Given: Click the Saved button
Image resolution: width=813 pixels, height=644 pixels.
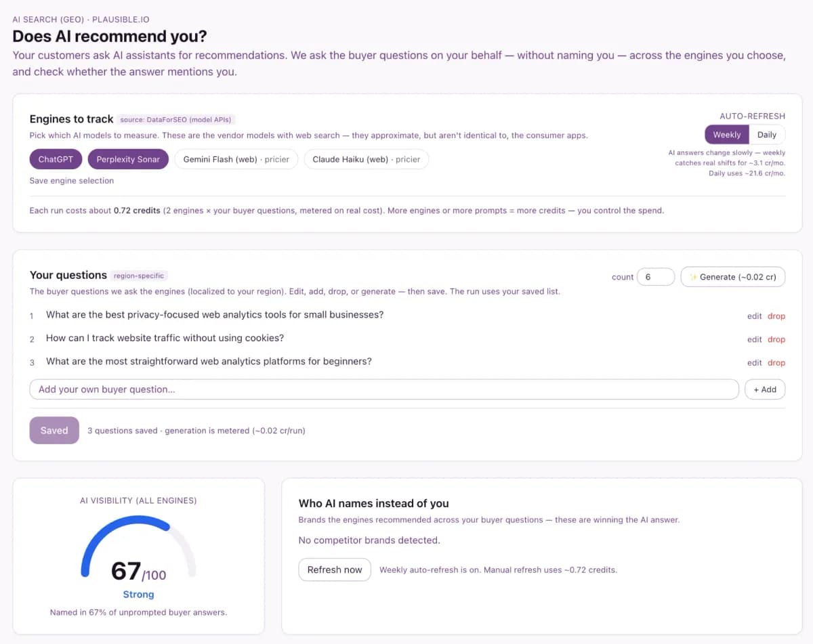Looking at the screenshot, I should [54, 431].
